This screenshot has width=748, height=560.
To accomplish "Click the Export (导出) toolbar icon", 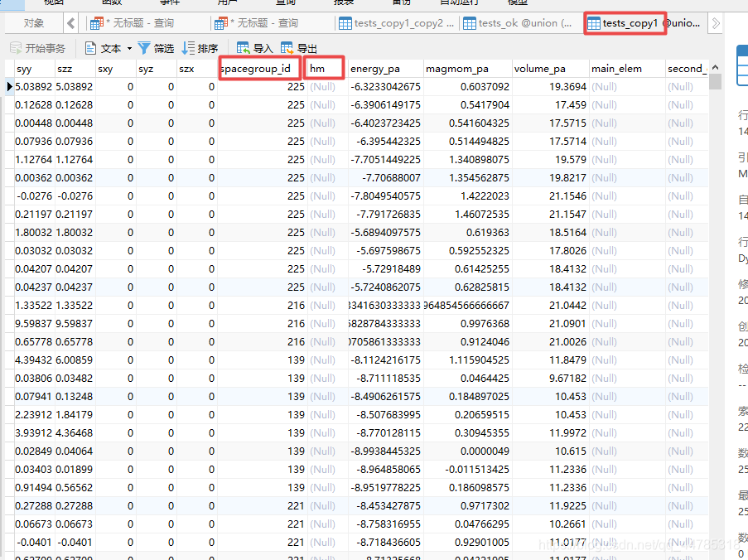I will click(299, 48).
